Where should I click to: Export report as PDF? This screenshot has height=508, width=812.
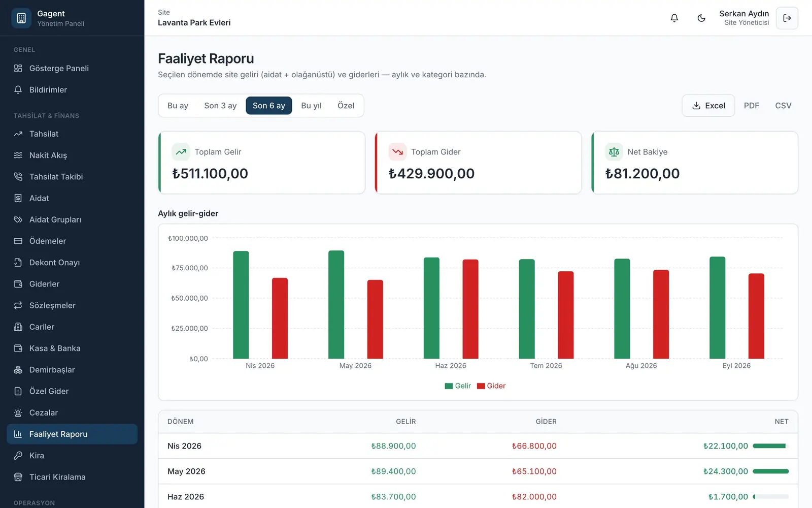[752, 106]
